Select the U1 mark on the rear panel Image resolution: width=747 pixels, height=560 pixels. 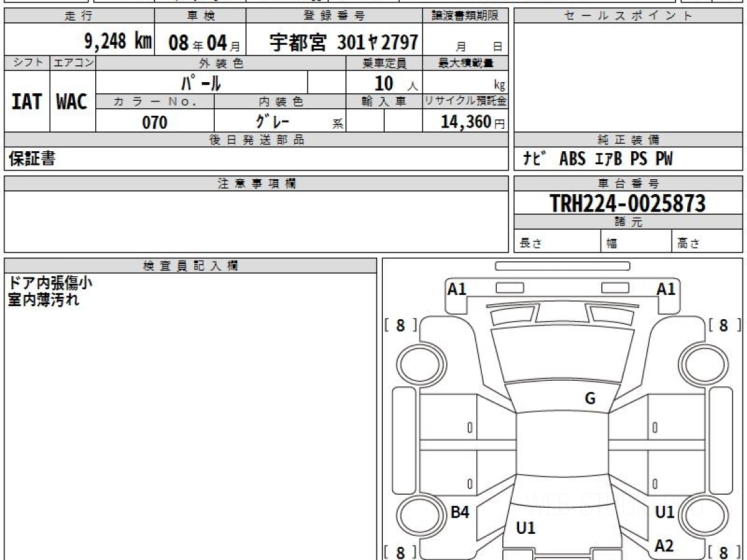[526, 528]
